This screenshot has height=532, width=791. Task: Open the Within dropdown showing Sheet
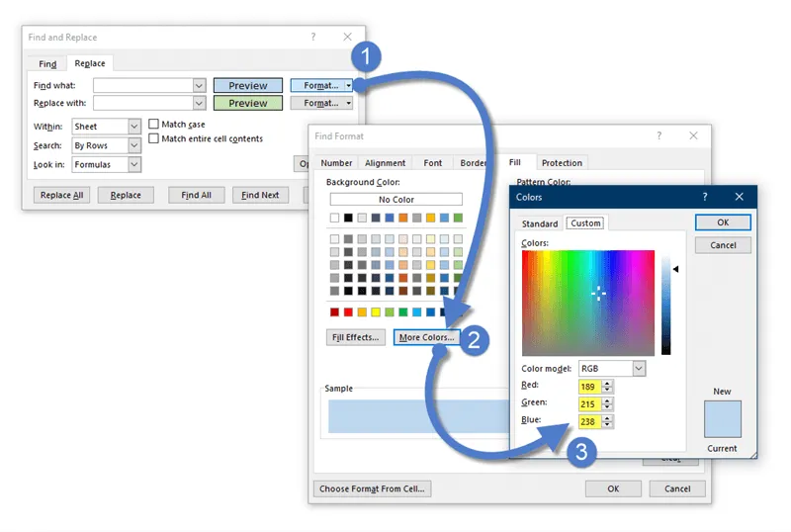[x=134, y=127]
